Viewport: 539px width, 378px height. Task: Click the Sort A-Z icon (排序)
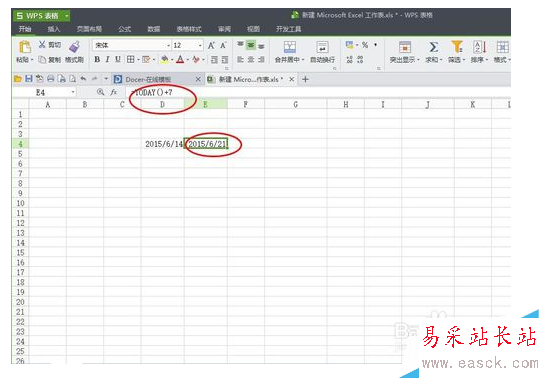pos(480,47)
